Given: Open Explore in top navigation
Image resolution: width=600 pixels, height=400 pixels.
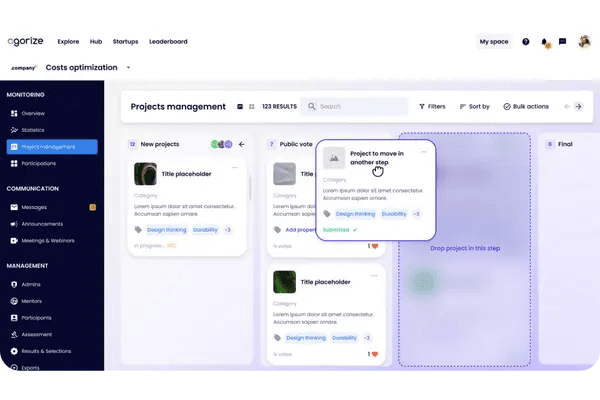Looking at the screenshot, I should 68,41.
